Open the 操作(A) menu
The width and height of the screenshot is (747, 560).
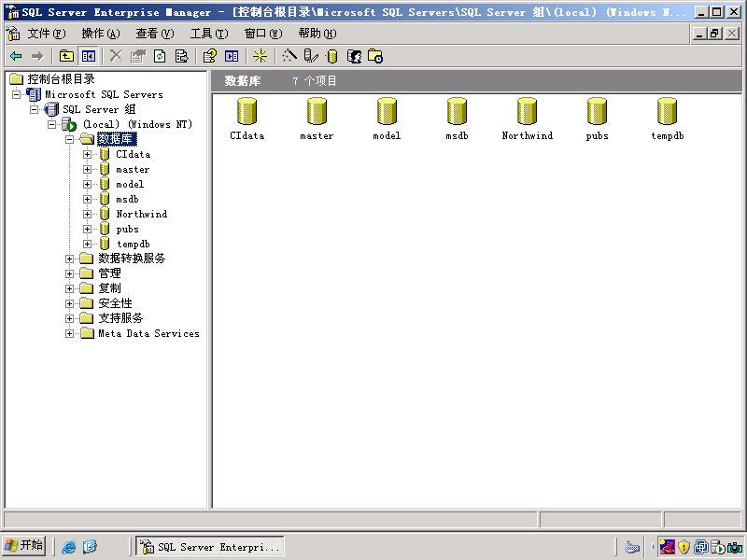[x=101, y=34]
